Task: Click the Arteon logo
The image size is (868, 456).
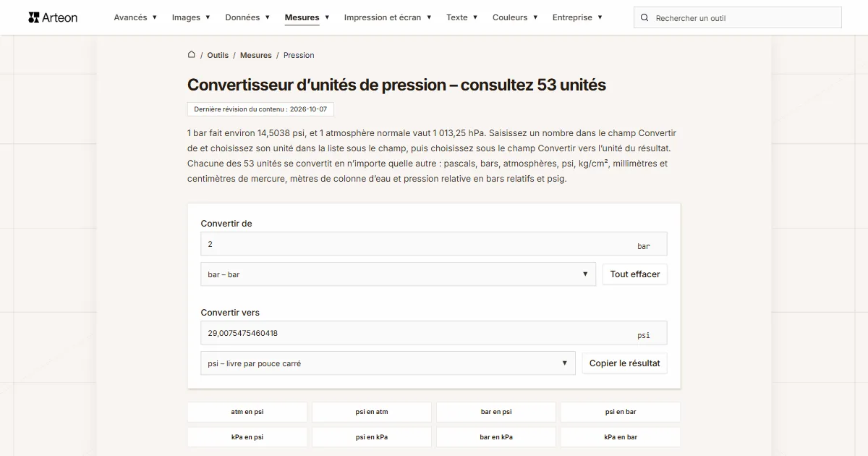Action: click(53, 17)
